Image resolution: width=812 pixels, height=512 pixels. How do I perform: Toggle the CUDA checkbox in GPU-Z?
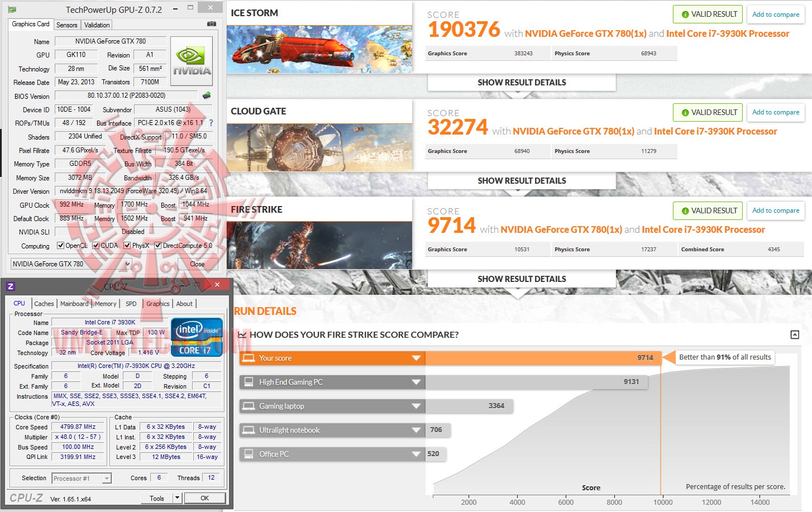coord(96,246)
